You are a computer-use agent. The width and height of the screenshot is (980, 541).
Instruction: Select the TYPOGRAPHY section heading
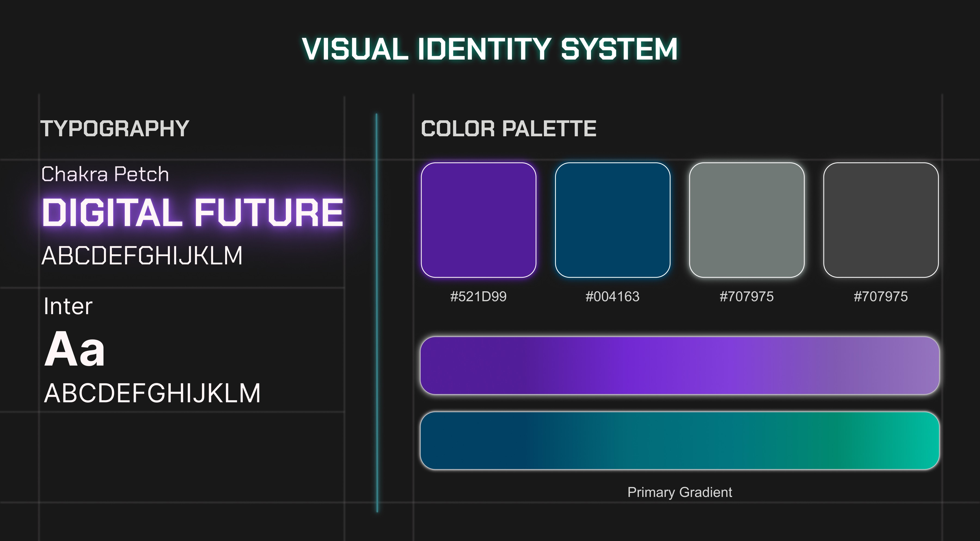click(115, 128)
